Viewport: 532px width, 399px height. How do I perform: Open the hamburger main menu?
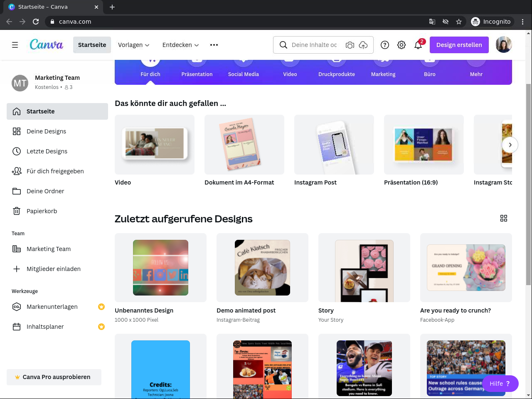(15, 45)
